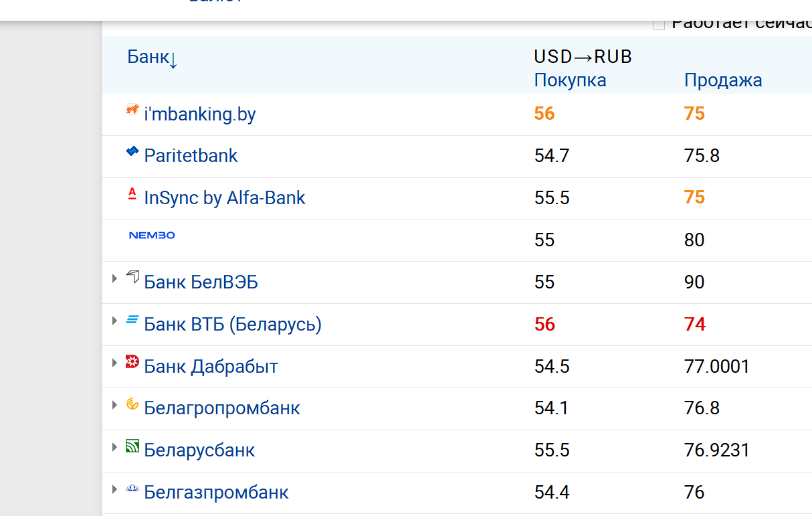Select the Дабрабыт sell rate 77.0001
Viewport: 812px width, 516px height.
717,367
